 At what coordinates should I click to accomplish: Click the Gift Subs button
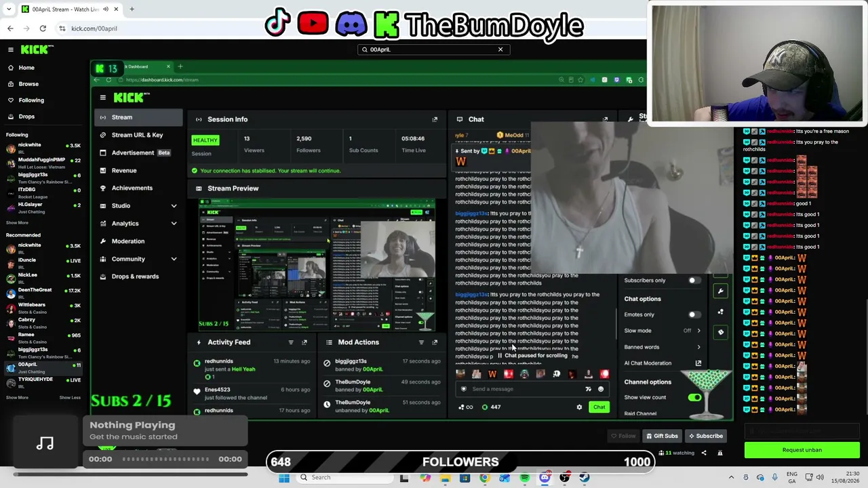[661, 436]
